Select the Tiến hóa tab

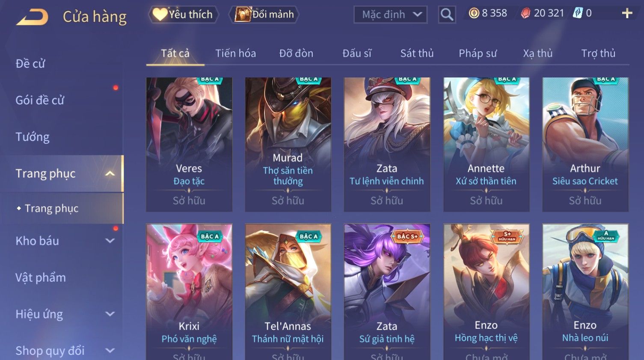tap(235, 54)
